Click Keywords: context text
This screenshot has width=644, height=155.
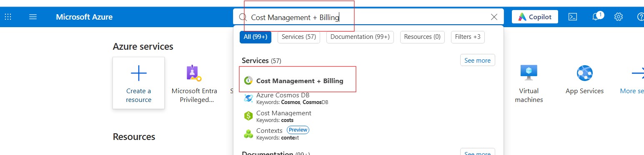pyautogui.click(x=278, y=138)
